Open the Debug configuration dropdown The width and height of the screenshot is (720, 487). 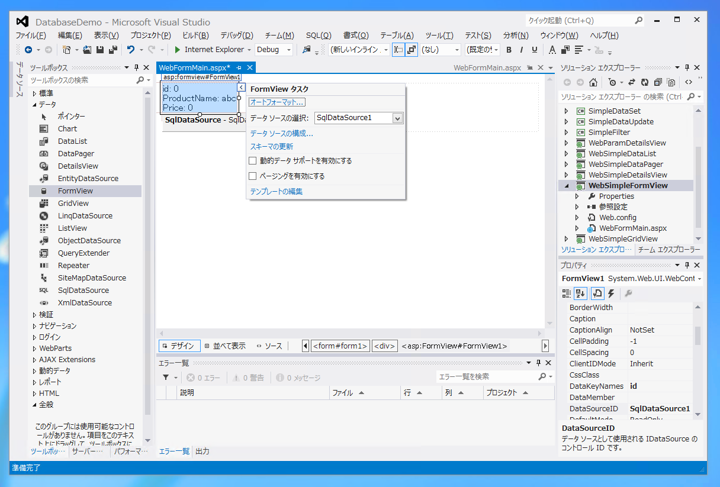(289, 50)
